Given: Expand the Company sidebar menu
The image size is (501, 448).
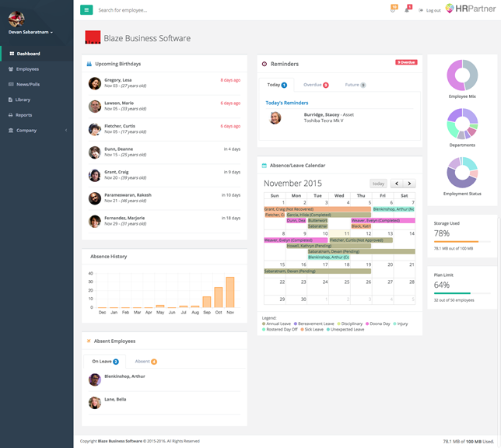Looking at the screenshot, I should pyautogui.click(x=37, y=131).
